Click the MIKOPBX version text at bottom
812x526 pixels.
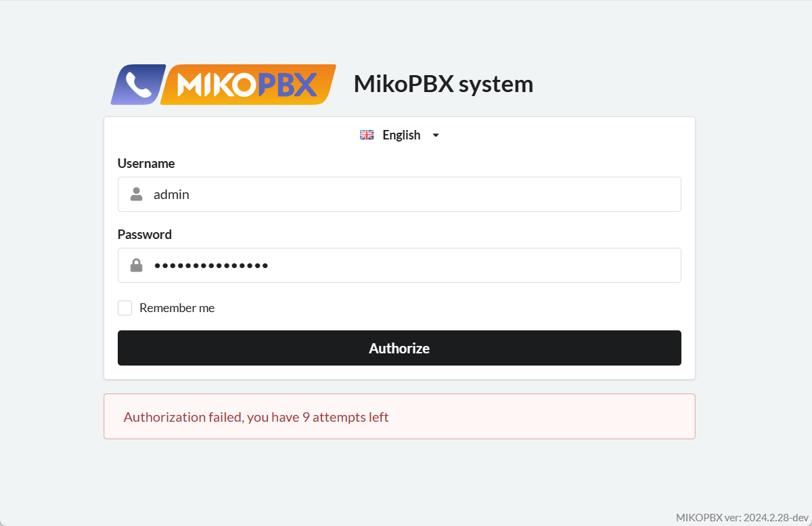[742, 517]
